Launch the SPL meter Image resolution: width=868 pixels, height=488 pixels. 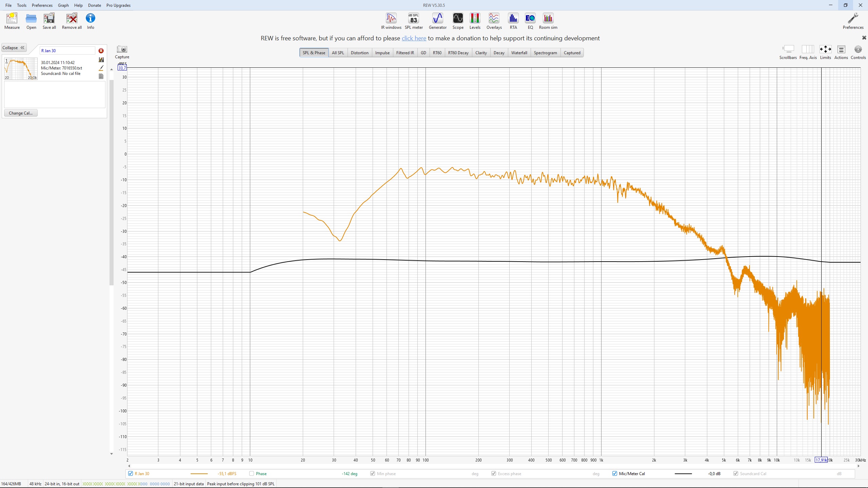pos(414,21)
